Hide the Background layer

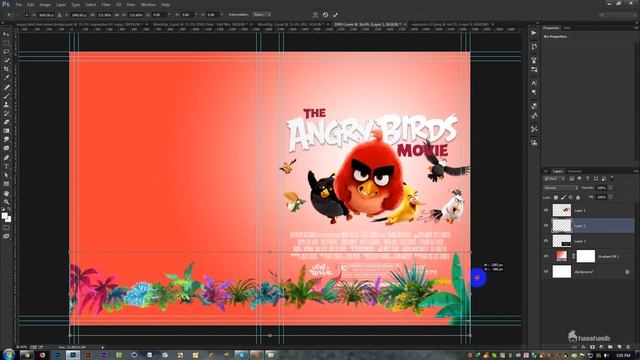tap(546, 271)
